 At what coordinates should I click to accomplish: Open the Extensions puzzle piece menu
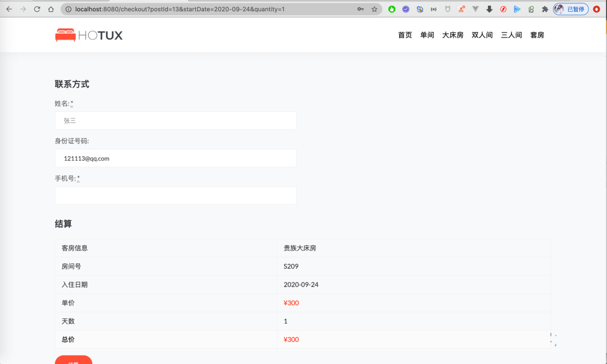(x=545, y=9)
